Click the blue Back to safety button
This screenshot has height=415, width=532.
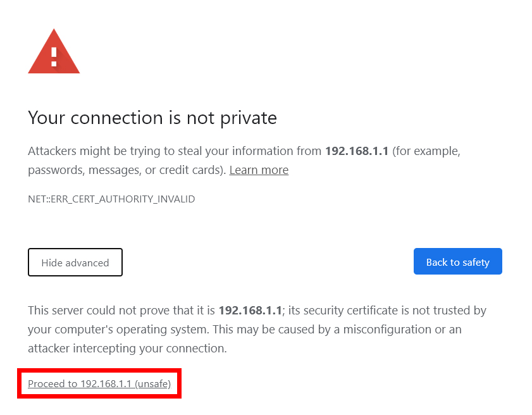(458, 261)
